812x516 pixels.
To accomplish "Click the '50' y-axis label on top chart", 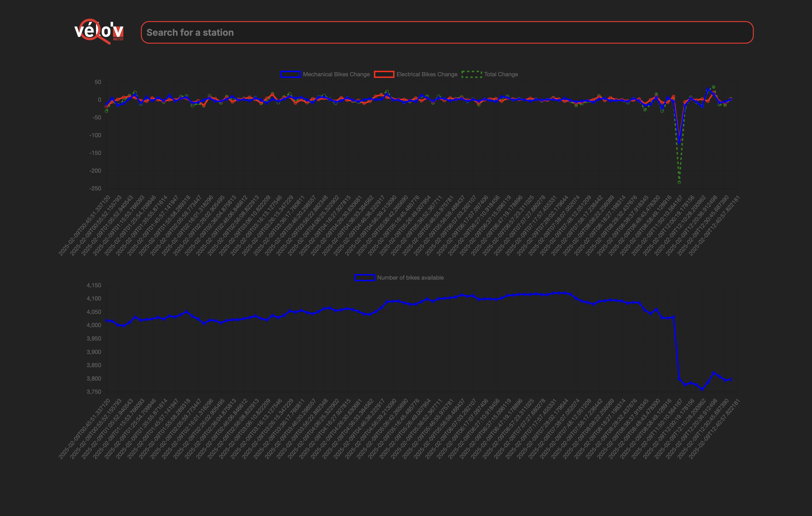I will tap(98, 82).
